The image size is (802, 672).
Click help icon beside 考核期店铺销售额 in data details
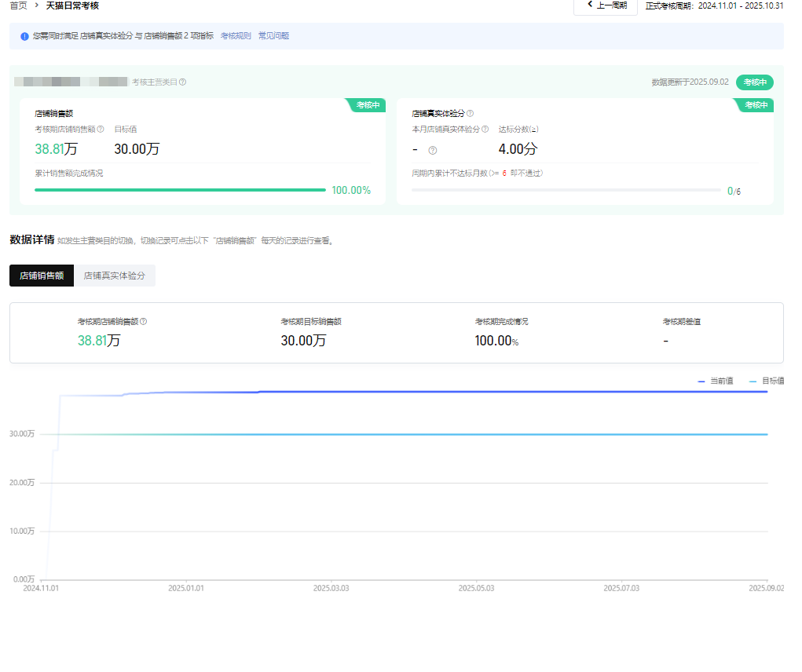[x=144, y=322]
